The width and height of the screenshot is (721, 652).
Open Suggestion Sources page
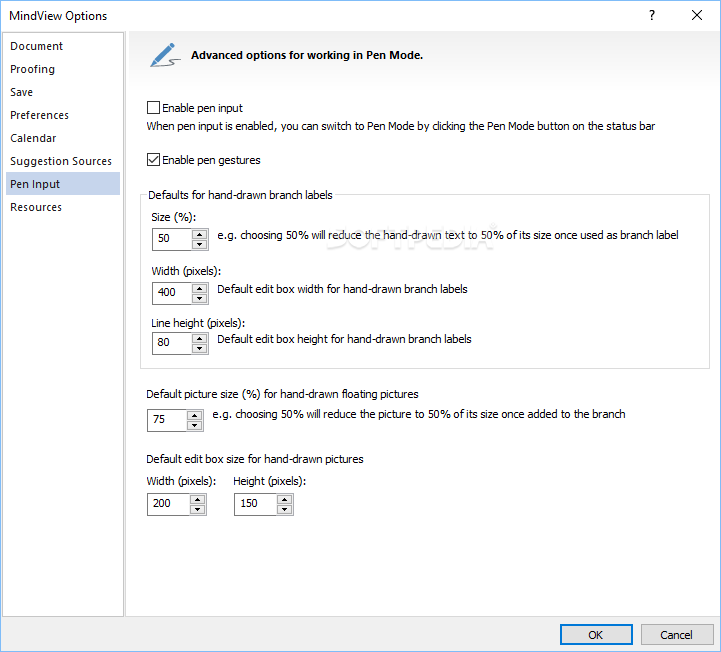pos(61,161)
